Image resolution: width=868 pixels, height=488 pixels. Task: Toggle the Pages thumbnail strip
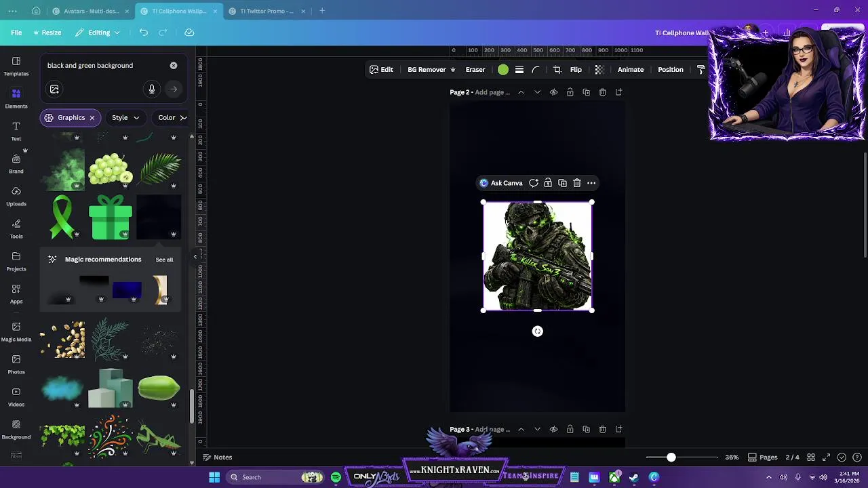(762, 457)
